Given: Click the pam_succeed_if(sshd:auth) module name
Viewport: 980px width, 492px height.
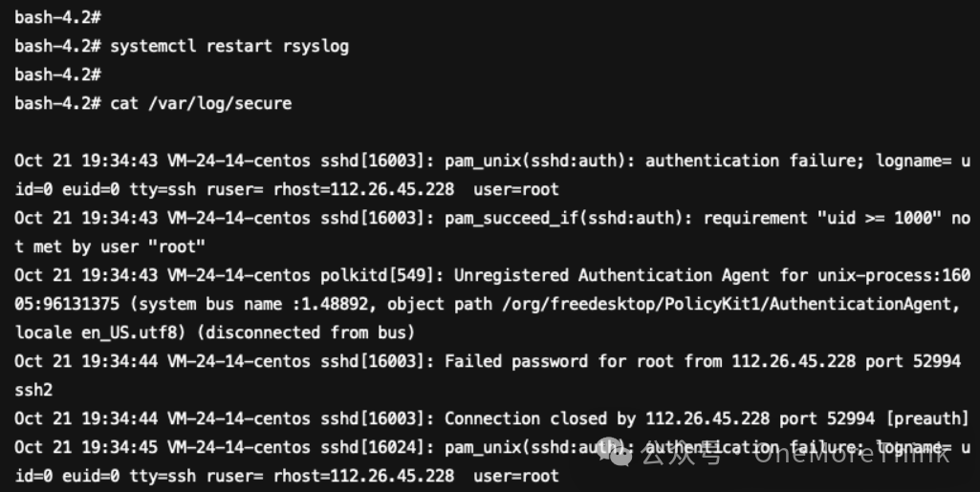Looking at the screenshot, I should click(564, 219).
